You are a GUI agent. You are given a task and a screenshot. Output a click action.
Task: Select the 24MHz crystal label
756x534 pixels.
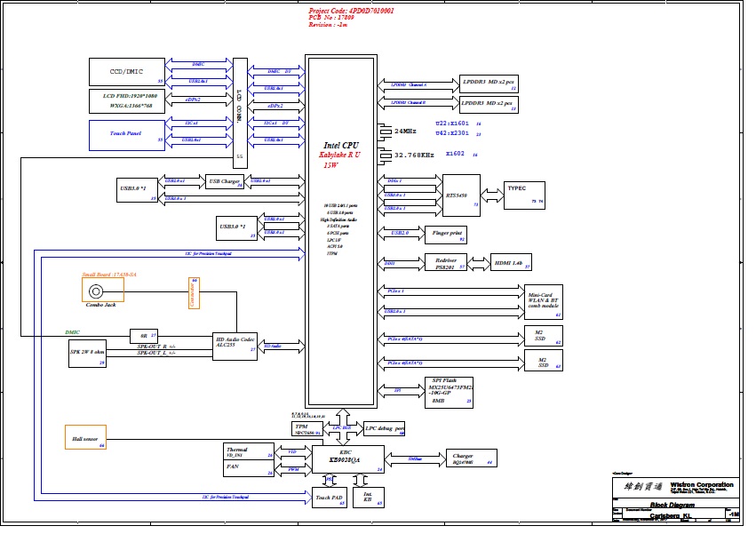coord(405,132)
